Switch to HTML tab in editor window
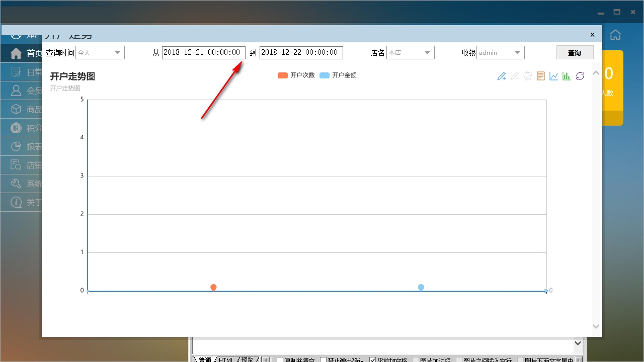Screen dimensions: 644x362 click(226, 360)
